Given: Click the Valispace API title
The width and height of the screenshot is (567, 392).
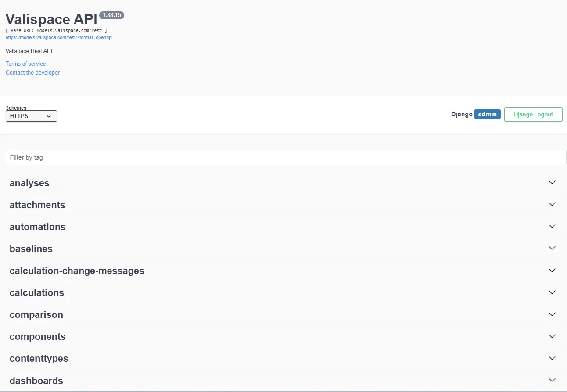Looking at the screenshot, I should (51, 19).
